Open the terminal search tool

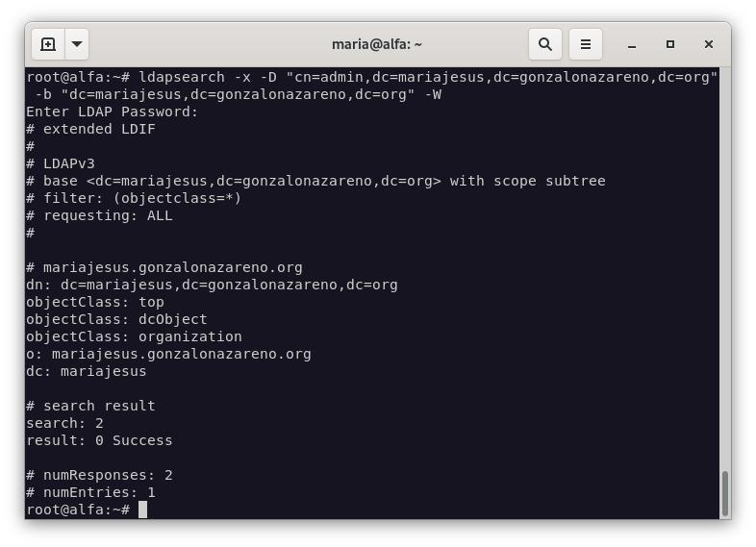[x=544, y=44]
